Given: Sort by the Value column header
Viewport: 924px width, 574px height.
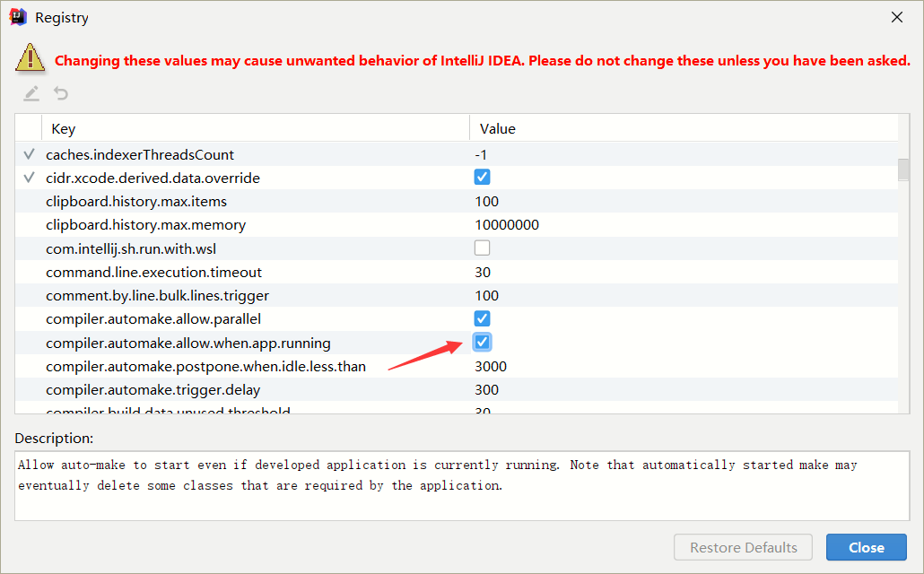Looking at the screenshot, I should [498, 128].
